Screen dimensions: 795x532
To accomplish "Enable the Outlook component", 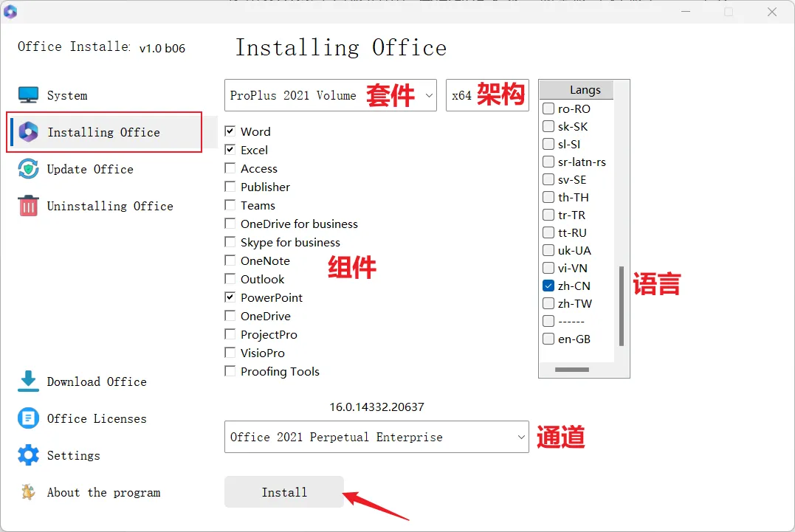I will tap(230, 279).
